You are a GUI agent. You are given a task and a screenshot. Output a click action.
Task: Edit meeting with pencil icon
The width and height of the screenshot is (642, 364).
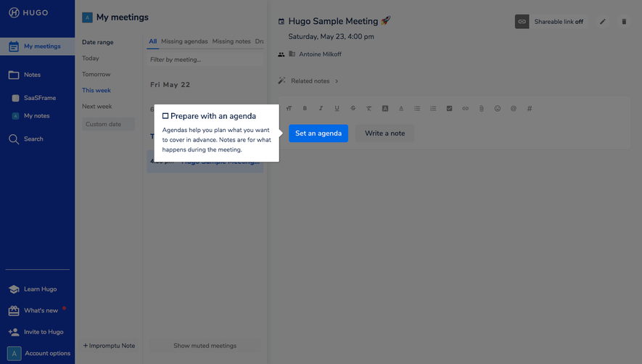[x=603, y=22]
